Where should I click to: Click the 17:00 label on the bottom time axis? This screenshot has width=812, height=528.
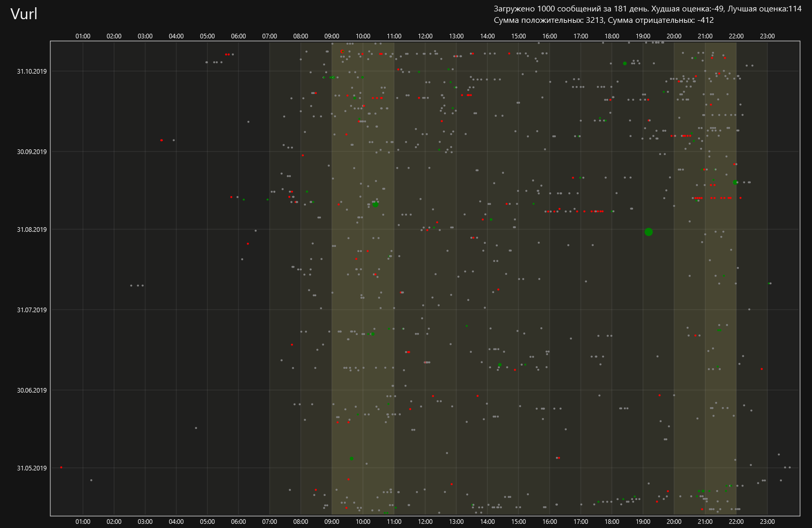tap(581, 521)
